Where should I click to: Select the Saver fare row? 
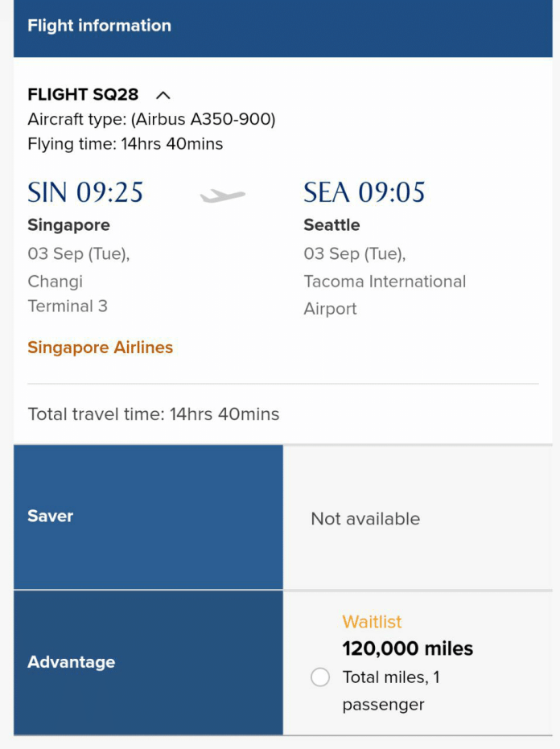click(x=148, y=516)
